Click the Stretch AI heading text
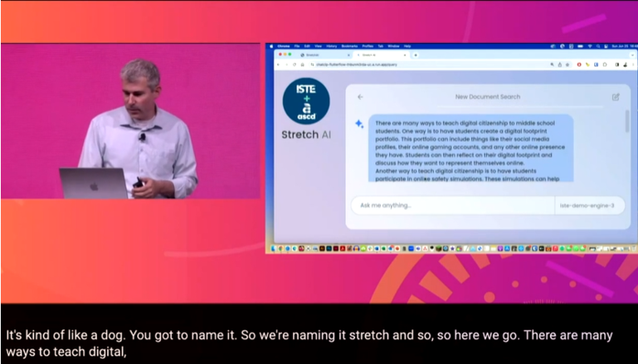638x364 pixels. point(306,134)
